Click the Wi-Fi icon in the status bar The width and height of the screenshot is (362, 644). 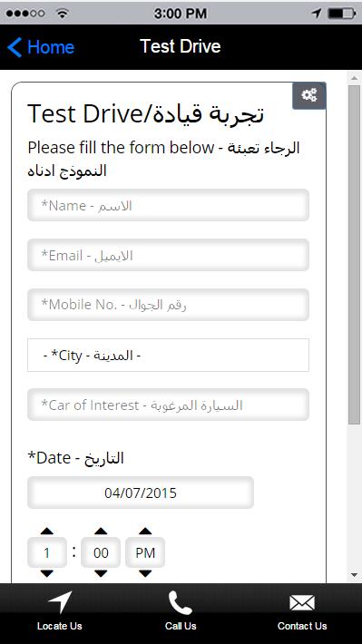tap(62, 13)
